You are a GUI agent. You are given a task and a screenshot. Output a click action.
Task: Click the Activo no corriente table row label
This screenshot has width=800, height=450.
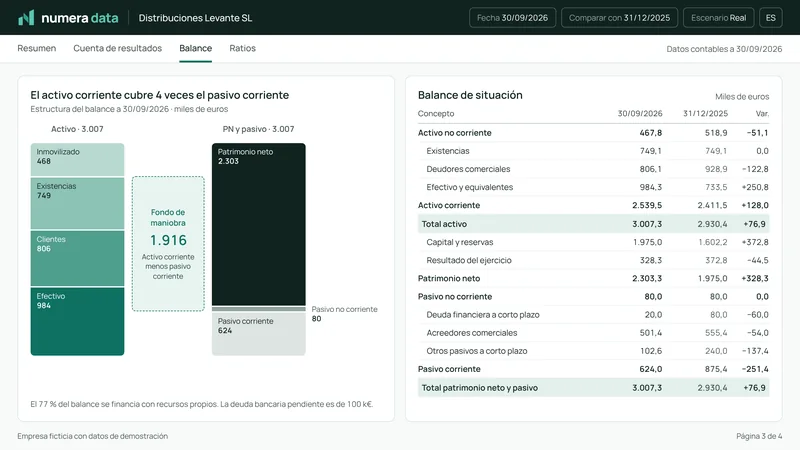point(455,133)
